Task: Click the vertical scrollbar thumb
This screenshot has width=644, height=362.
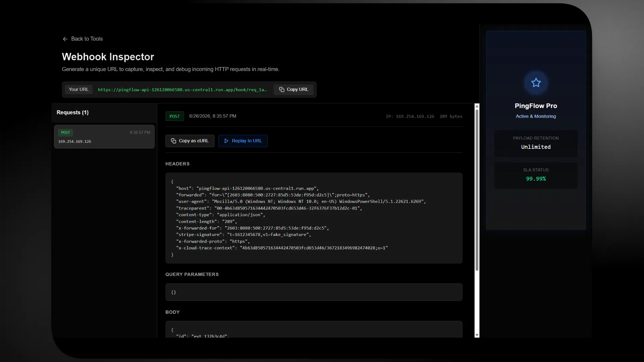Action: pyautogui.click(x=477, y=190)
